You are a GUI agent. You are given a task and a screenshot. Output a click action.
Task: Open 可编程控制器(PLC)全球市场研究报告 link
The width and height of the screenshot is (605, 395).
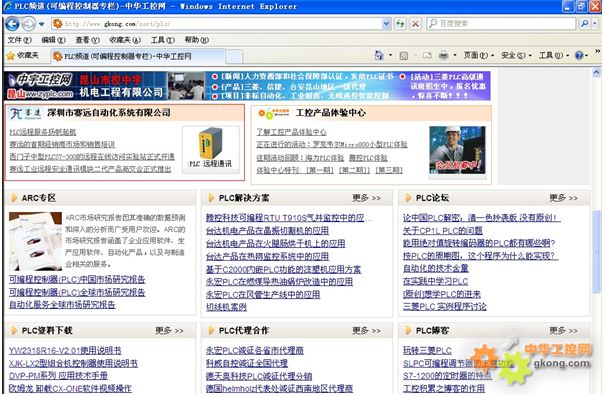pyautogui.click(x=77, y=292)
